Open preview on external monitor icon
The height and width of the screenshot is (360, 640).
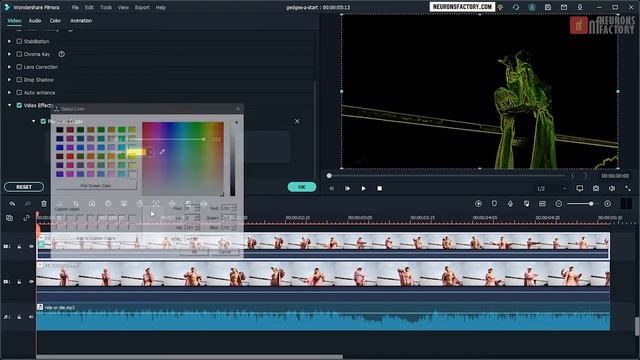tap(580, 188)
